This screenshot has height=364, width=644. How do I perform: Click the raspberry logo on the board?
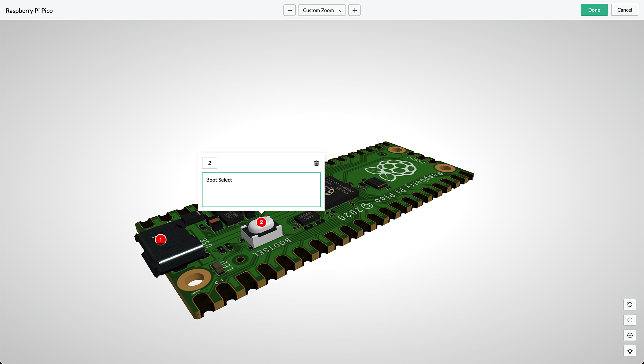coord(391,170)
